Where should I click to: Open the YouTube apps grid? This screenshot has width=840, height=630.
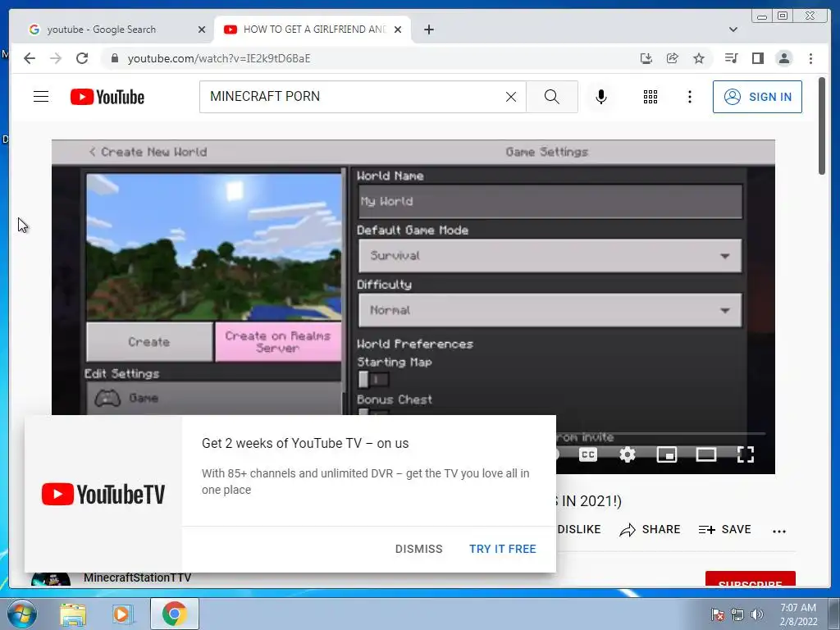(x=651, y=97)
